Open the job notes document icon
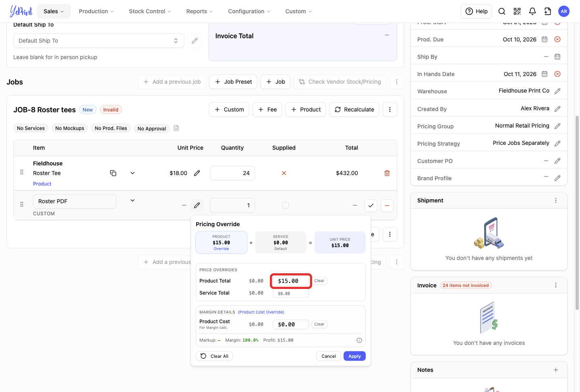Viewport: 580px width, 392px height. point(176,128)
